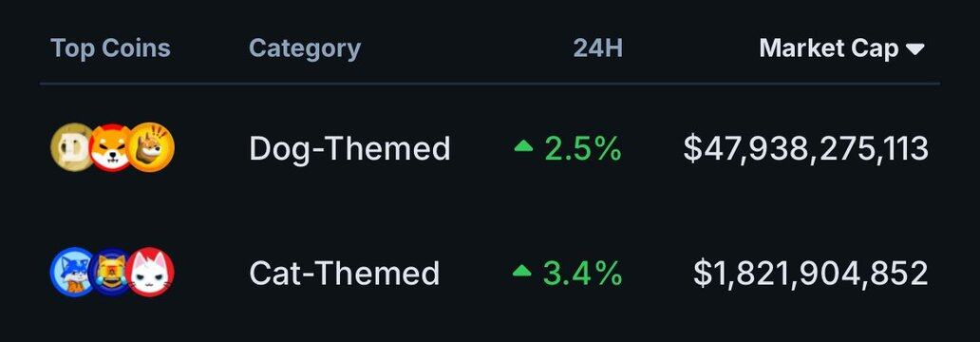This screenshot has width=980, height=342.
Task: Select the Category column header
Action: point(305,48)
